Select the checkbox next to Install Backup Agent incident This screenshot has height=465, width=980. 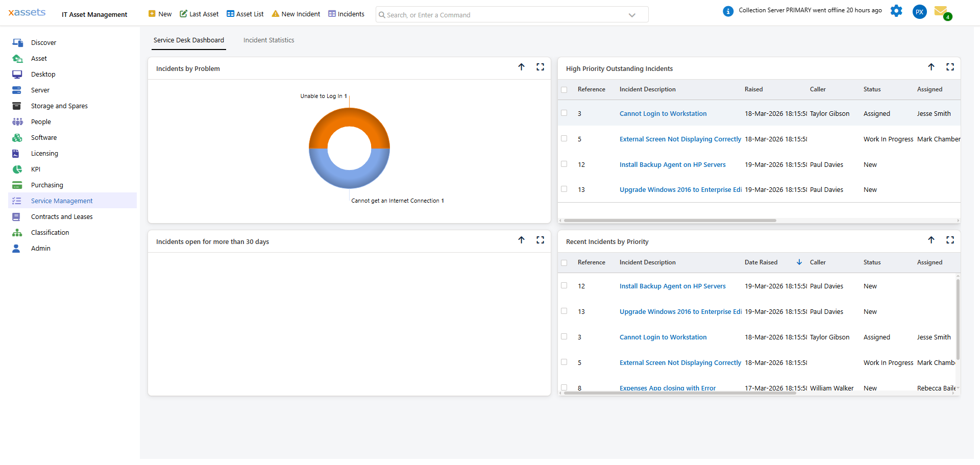coord(564,164)
